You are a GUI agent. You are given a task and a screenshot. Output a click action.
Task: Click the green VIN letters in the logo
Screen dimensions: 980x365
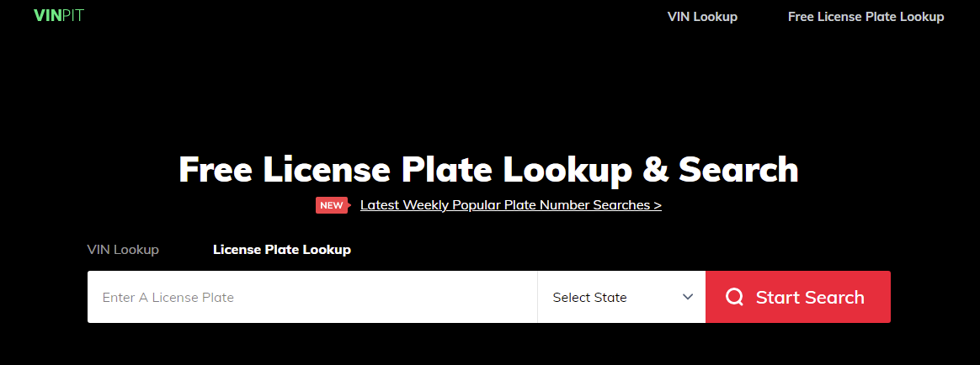(x=46, y=16)
